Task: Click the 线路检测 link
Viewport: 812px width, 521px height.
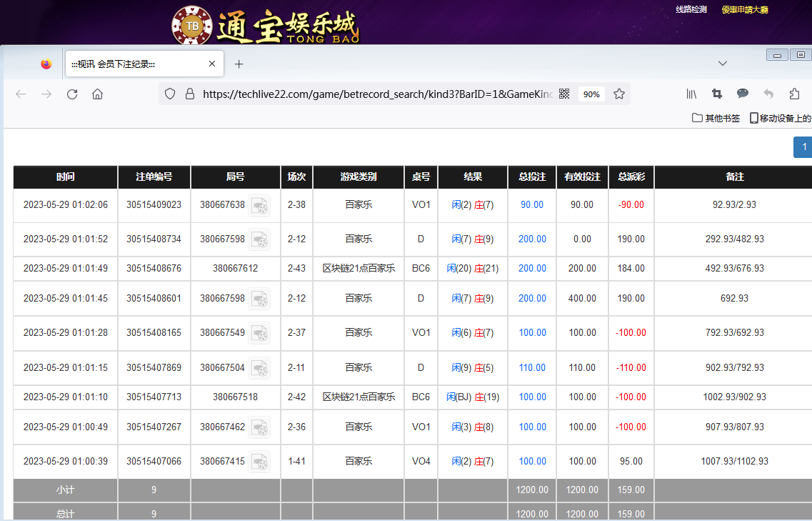Action: click(x=691, y=9)
